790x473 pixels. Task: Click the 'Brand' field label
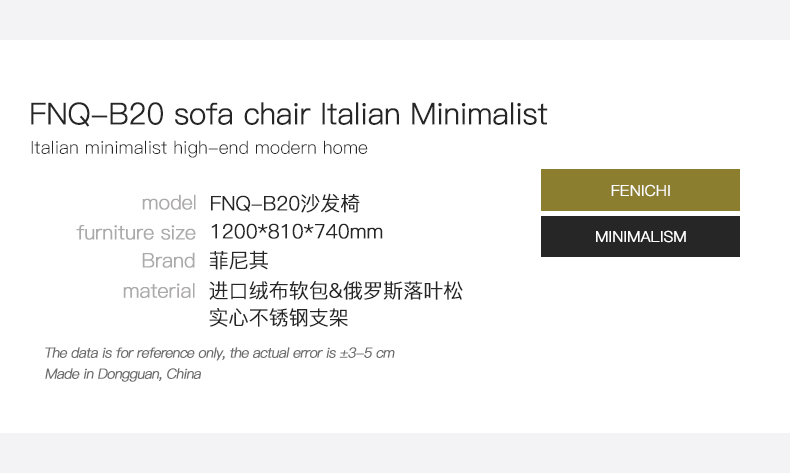[x=168, y=261]
